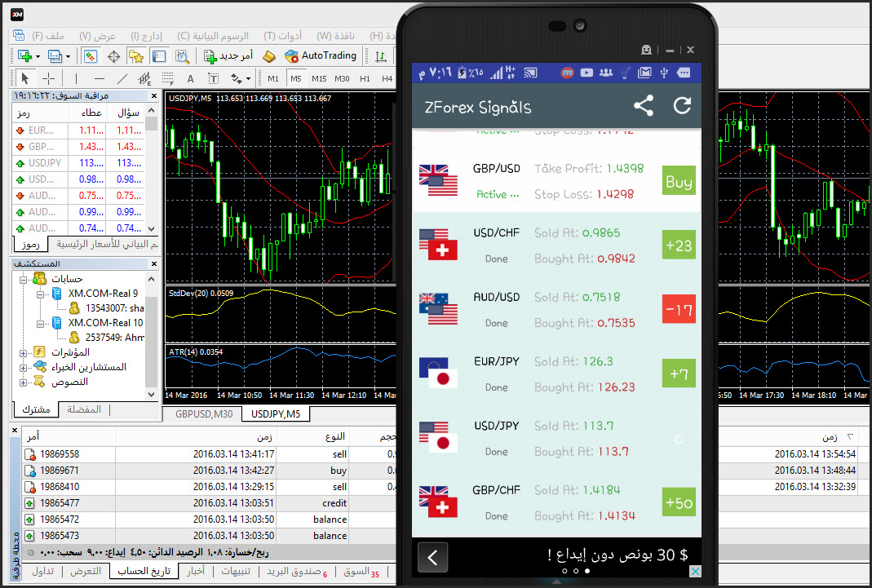Viewport: 872px width, 588px height.
Task: Collapse the XM.COM-Real 9 tree node
Action: coord(40,294)
